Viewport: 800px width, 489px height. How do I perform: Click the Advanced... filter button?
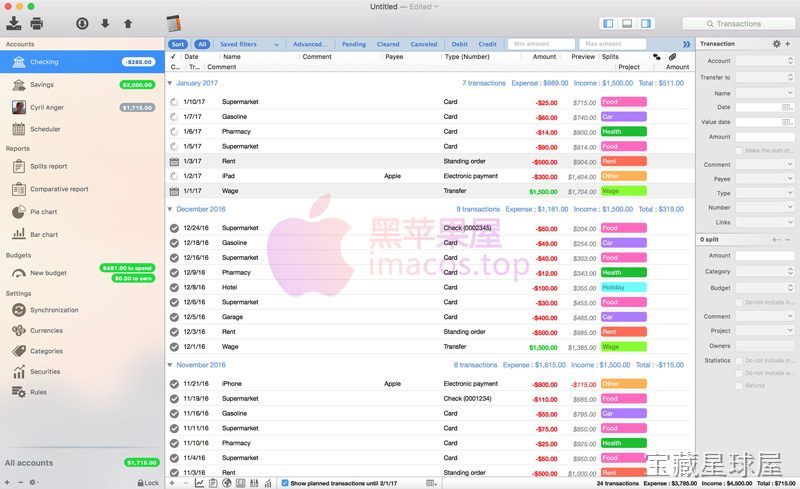point(310,44)
